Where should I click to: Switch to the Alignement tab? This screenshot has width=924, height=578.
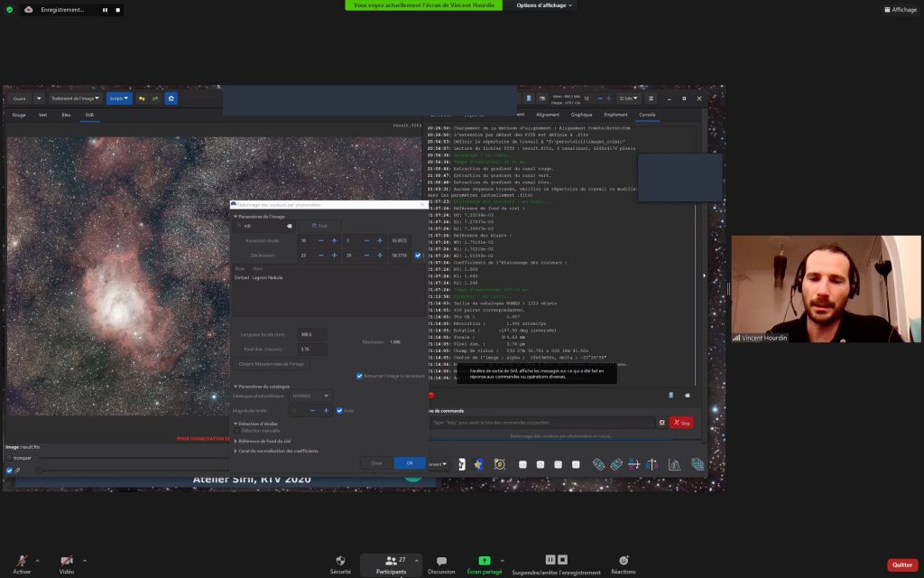[548, 115]
